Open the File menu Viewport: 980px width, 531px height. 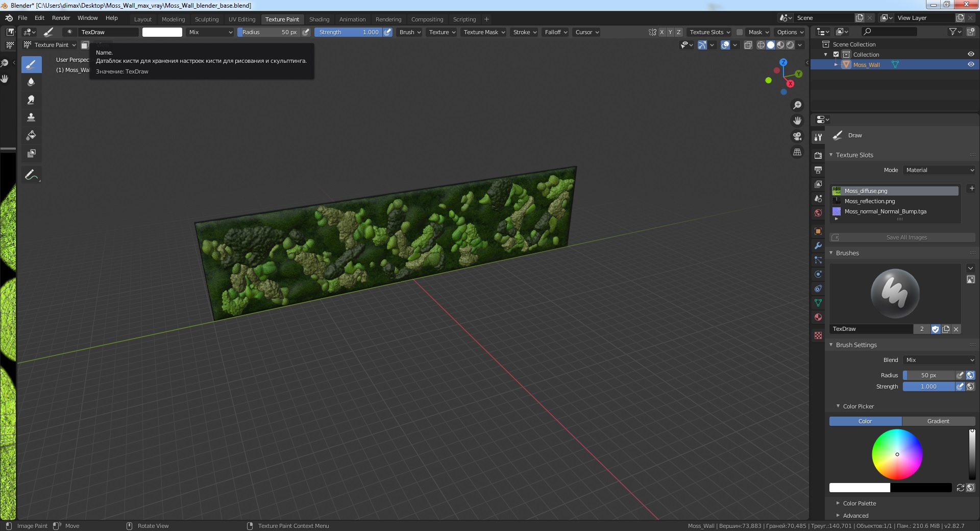click(x=22, y=18)
